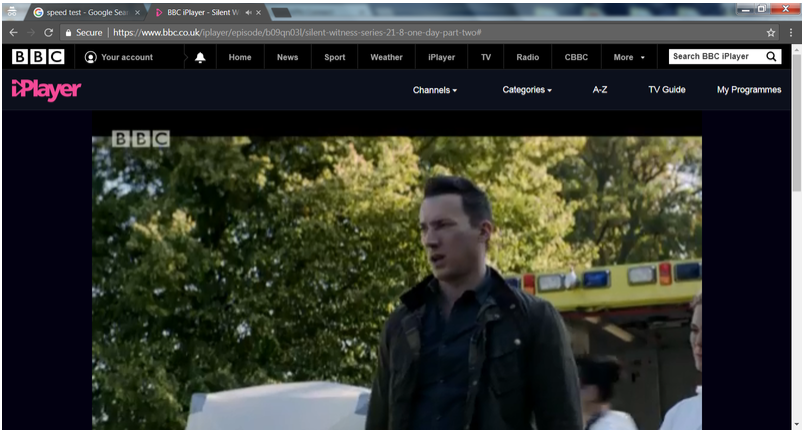Open the Weather section
Viewport: 806px width, 431px height.
(387, 57)
